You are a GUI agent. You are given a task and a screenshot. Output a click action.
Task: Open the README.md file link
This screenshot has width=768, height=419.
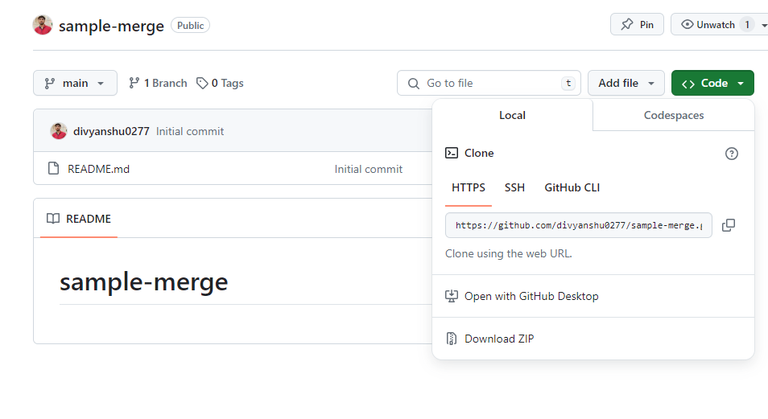98,169
